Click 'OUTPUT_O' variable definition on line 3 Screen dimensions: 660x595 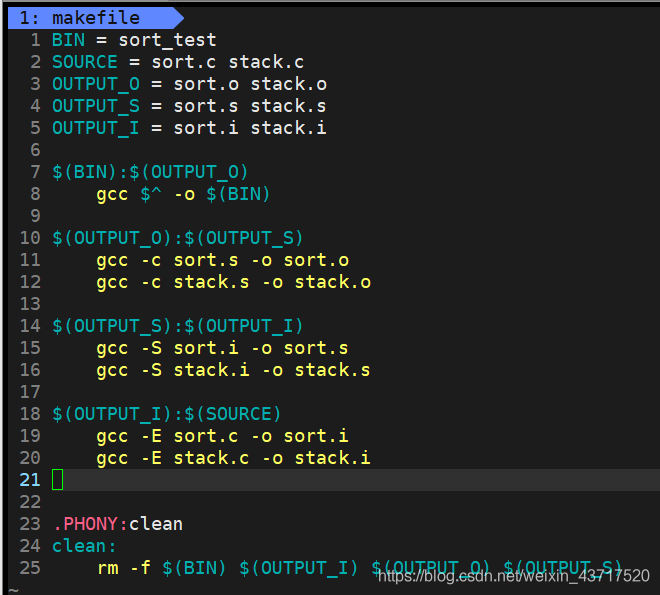[96, 84]
